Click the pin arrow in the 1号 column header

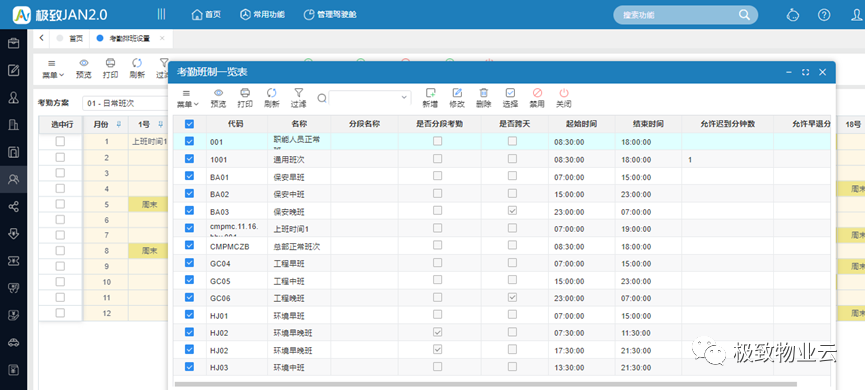click(161, 124)
